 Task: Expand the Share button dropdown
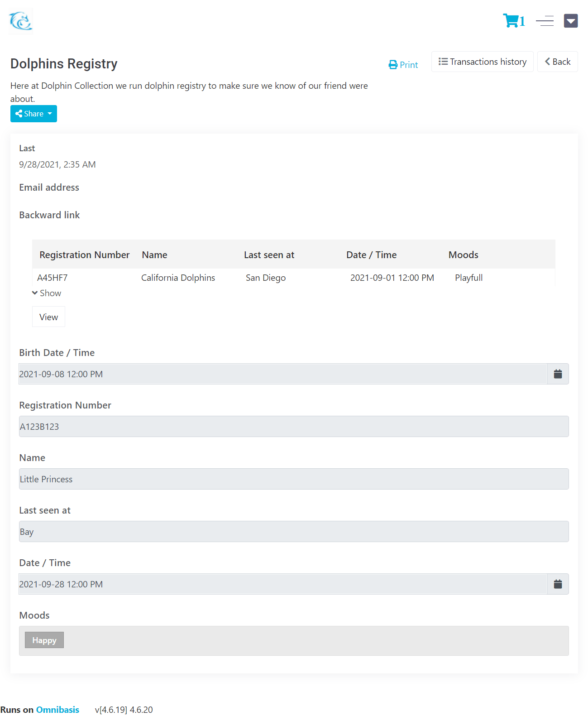[50, 114]
